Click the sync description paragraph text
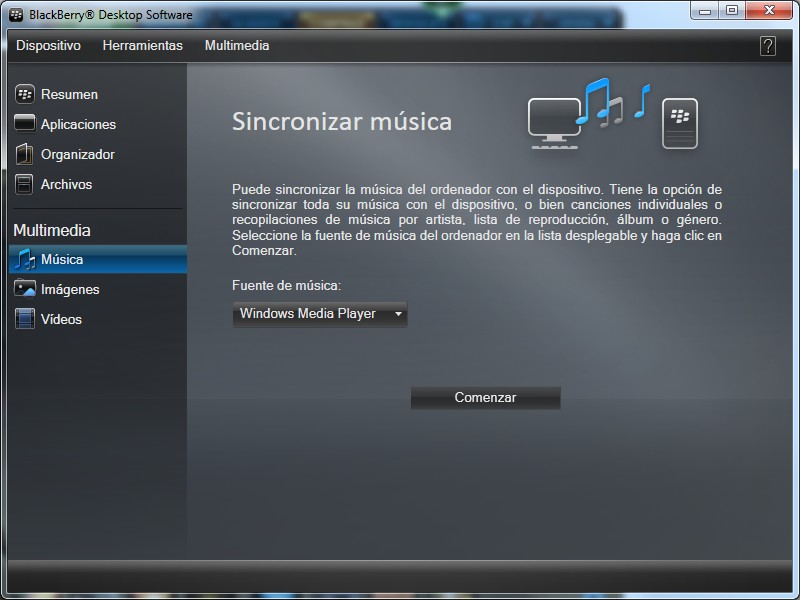800x600 pixels. tap(477, 220)
